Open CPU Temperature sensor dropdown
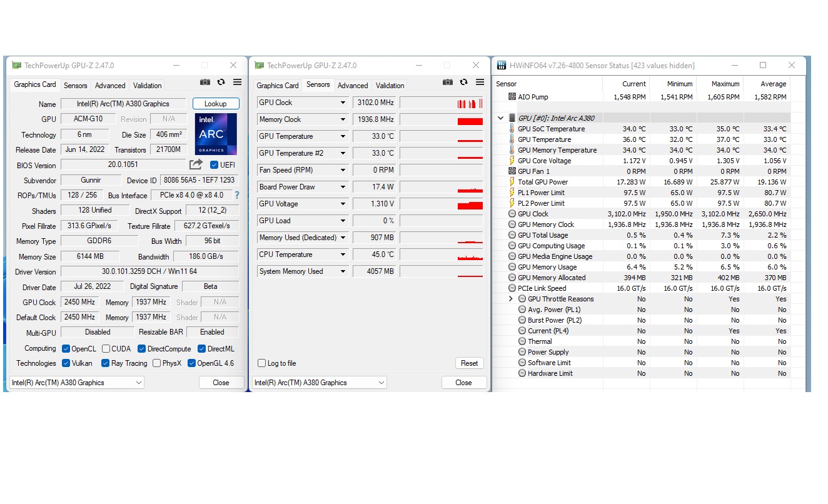828x504 pixels. point(343,255)
